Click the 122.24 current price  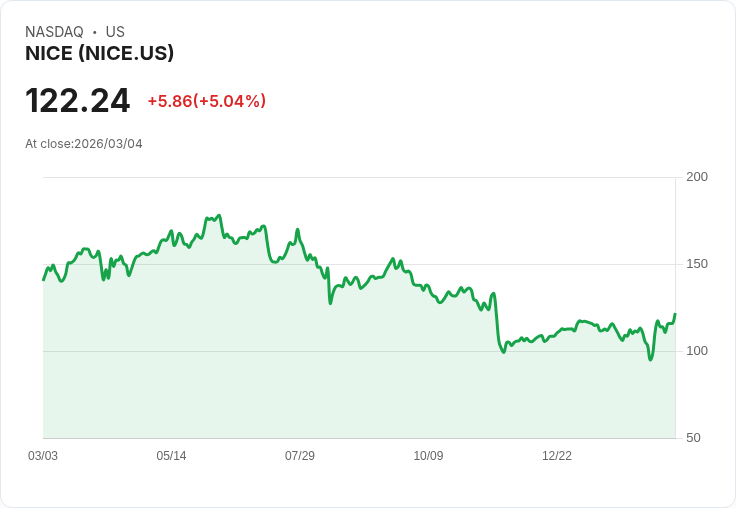pyautogui.click(x=77, y=101)
